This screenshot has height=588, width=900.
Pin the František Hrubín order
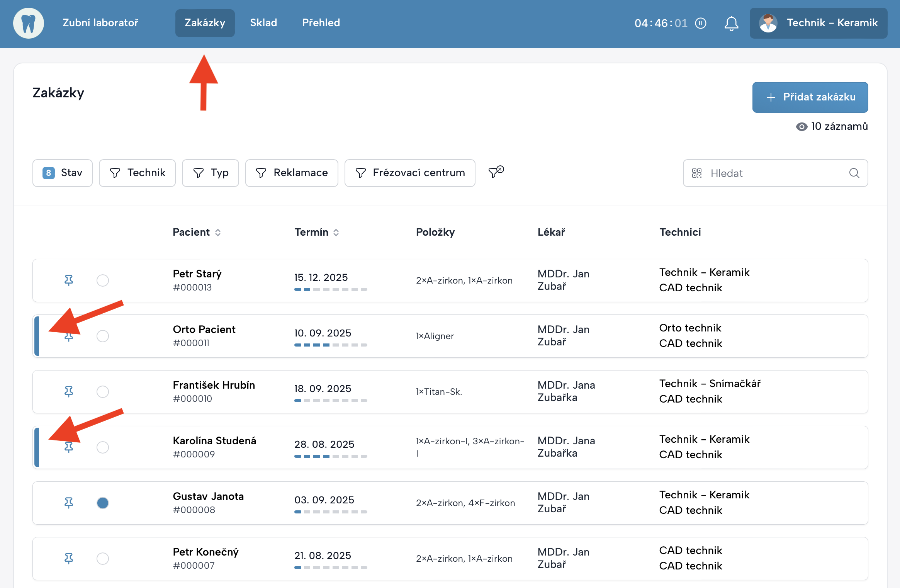coord(69,391)
